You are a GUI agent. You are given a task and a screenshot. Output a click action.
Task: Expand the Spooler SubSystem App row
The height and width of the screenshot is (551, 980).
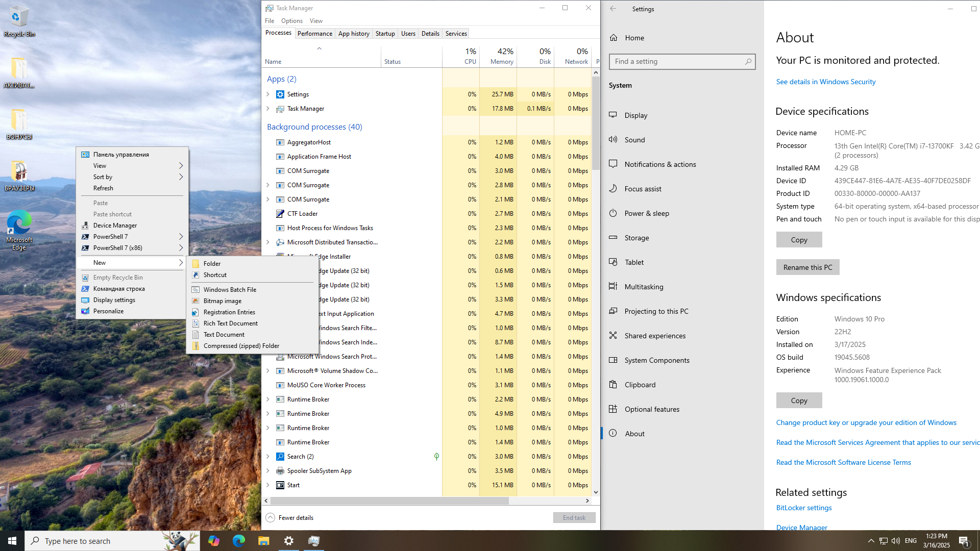[x=268, y=471]
